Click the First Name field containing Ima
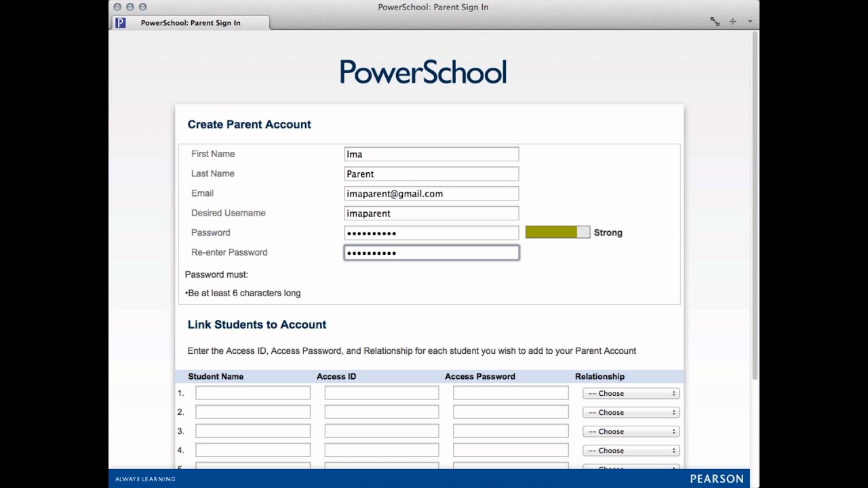Viewport: 868px width, 488px height. pos(431,155)
